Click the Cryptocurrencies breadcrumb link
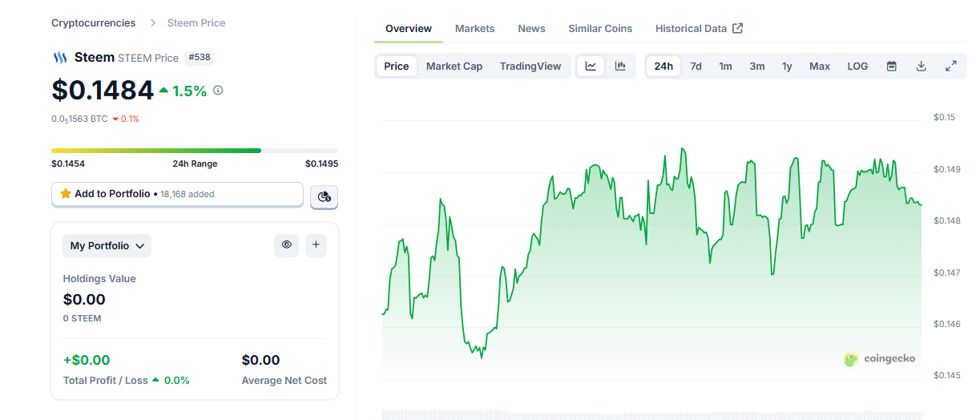 (x=94, y=23)
